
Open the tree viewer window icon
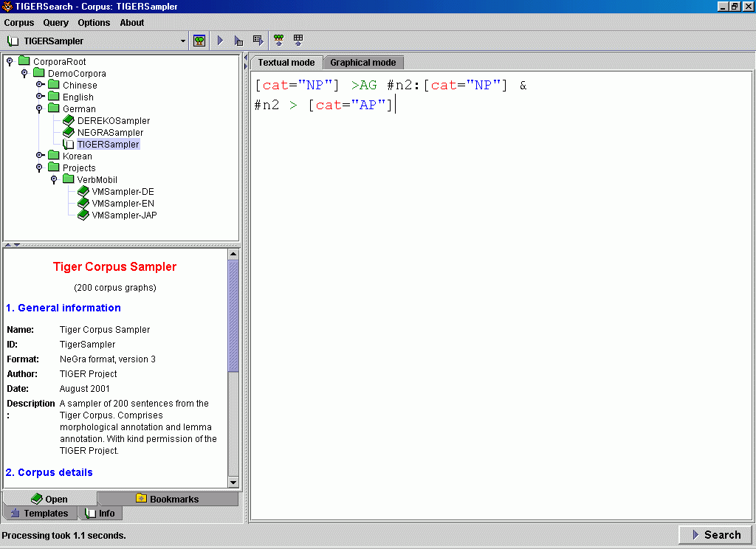[199, 41]
